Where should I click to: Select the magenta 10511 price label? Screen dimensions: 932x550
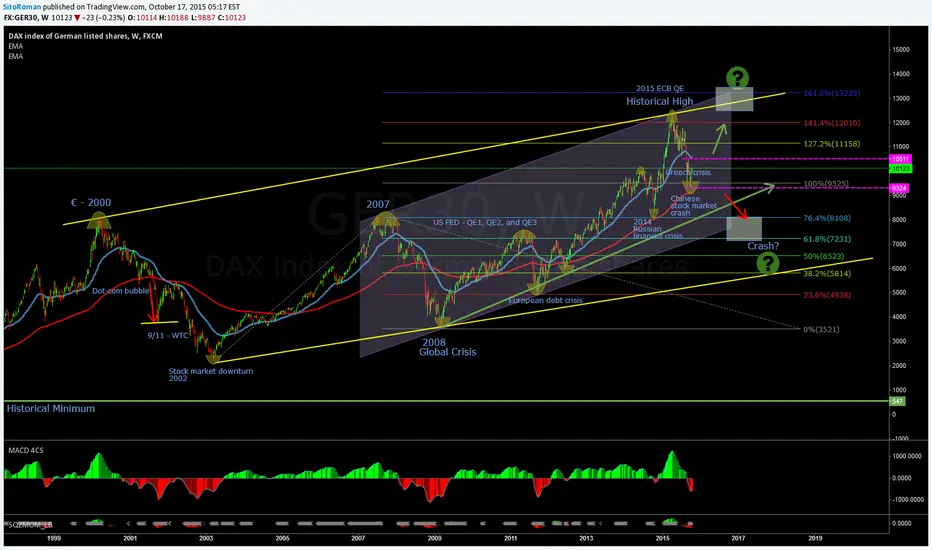tap(899, 159)
